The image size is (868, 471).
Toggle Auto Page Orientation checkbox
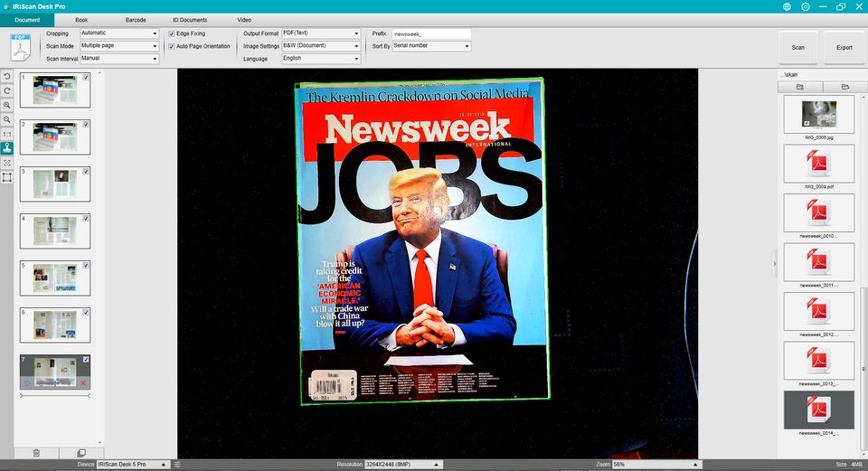171,46
